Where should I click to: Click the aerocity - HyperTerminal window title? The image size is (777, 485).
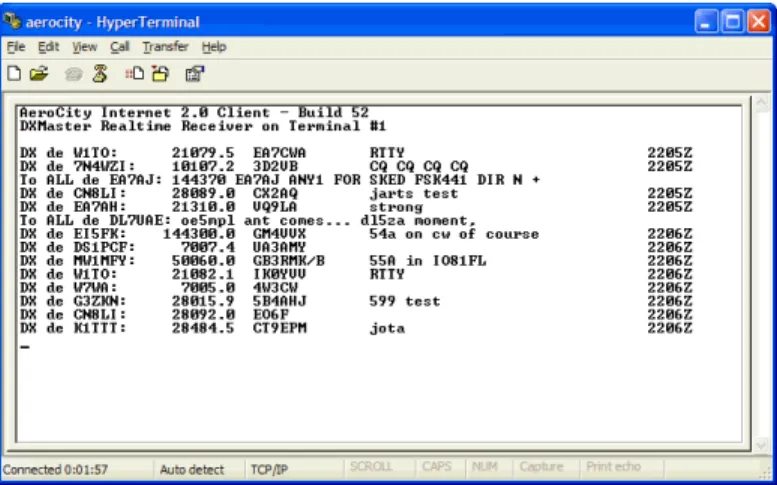point(112,22)
